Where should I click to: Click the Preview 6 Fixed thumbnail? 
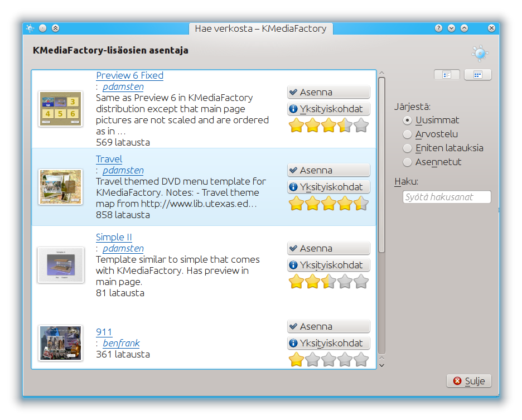coord(60,109)
